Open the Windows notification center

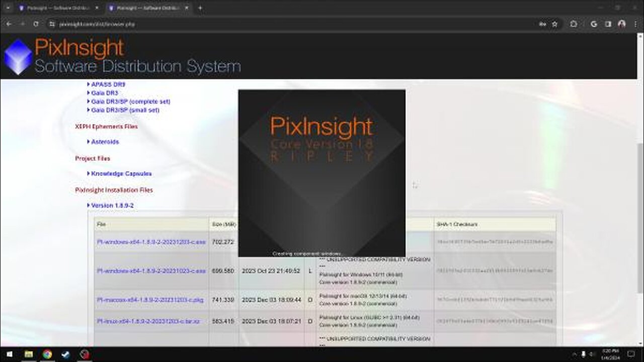[631, 354]
